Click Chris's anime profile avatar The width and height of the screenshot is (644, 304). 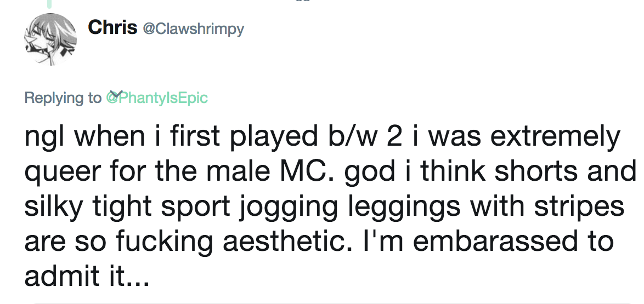pyautogui.click(x=48, y=40)
